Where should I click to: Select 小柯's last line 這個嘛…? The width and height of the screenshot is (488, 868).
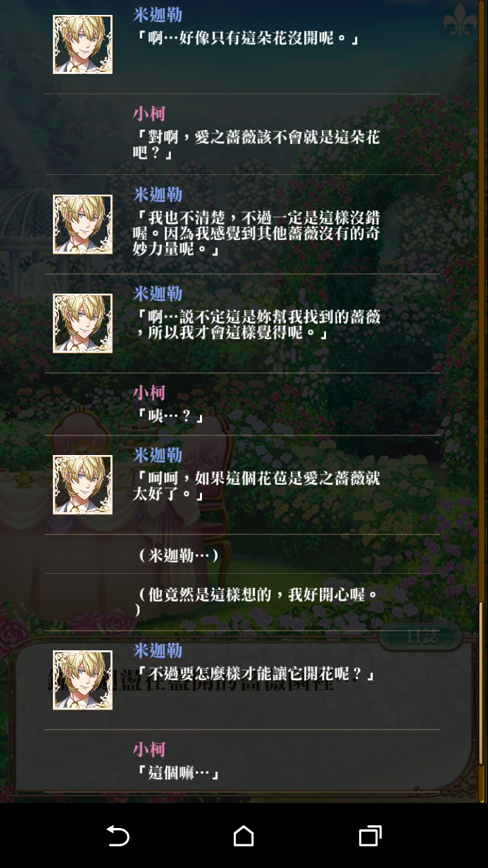(x=177, y=772)
